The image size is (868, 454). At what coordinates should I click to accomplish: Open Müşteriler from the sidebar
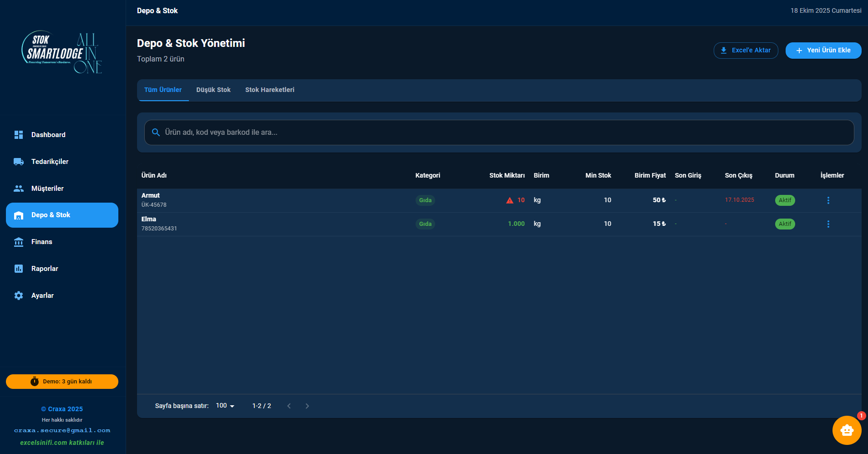coord(47,189)
